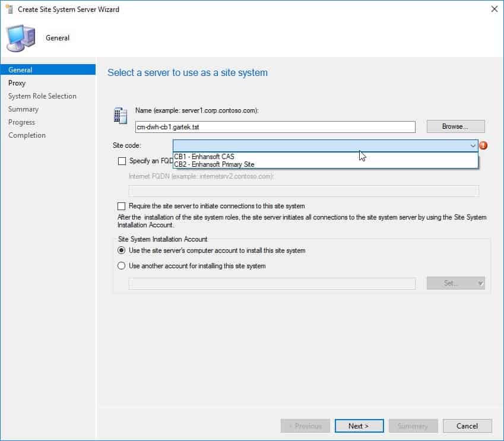Image resolution: width=504 pixels, height=441 pixels.
Task: Click the computer icon in wizard header
Action: click(20, 39)
